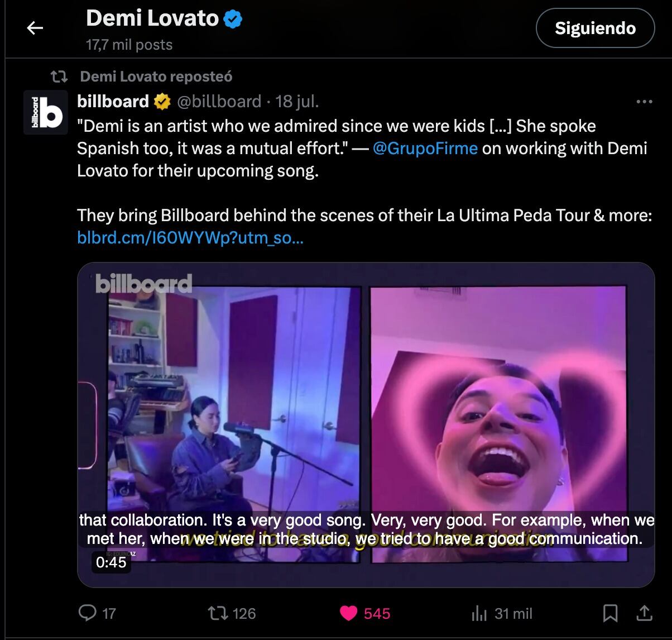Click the gold verified badge beside billboard
This screenshot has width=672, height=640.
[x=162, y=102]
